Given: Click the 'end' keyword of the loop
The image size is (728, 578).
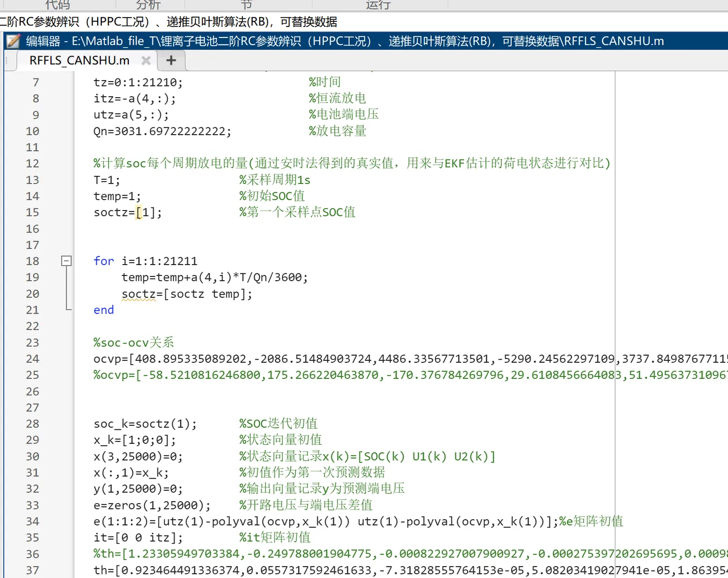Looking at the screenshot, I should [103, 310].
